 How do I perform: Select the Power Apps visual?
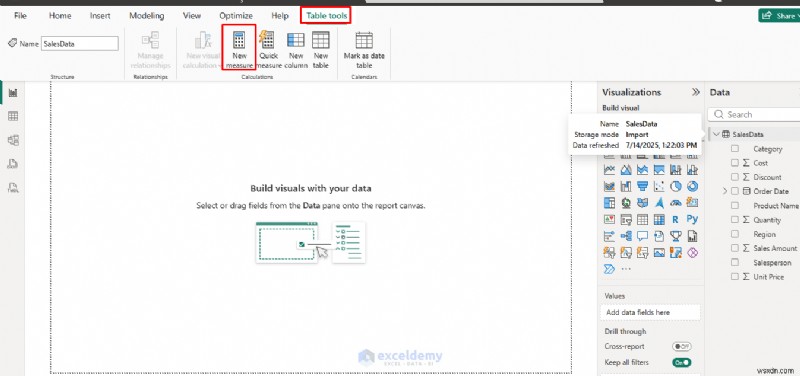click(x=692, y=253)
